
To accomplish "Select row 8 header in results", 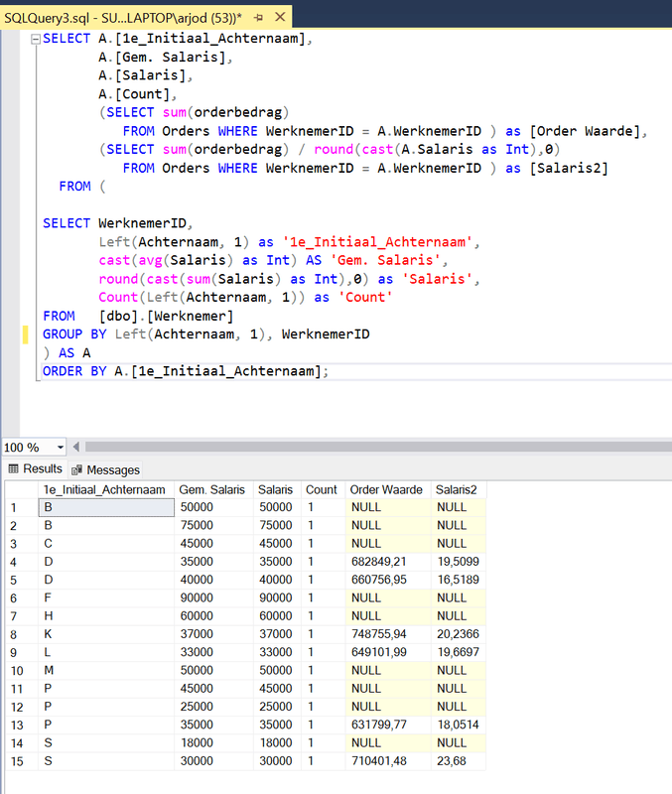I will (x=21, y=634).
